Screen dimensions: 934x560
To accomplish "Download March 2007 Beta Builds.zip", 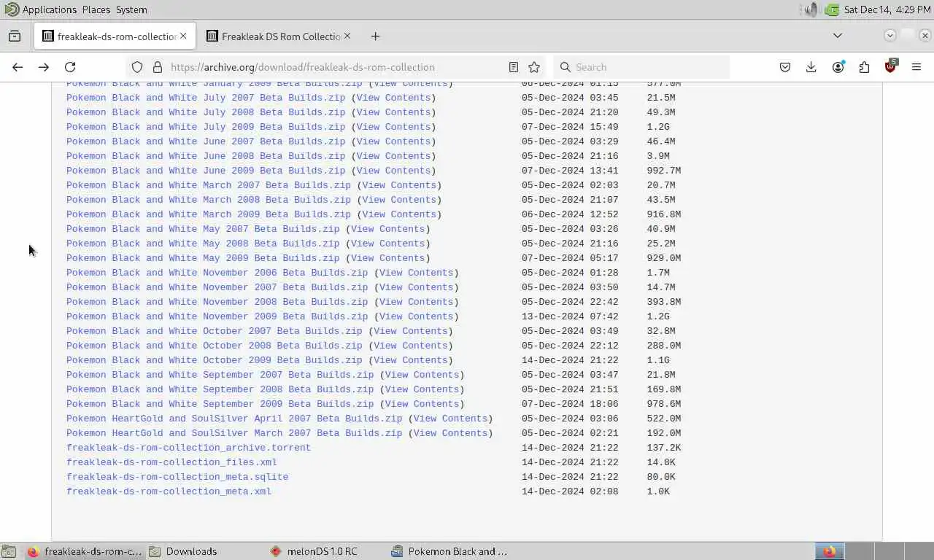I will point(209,185).
